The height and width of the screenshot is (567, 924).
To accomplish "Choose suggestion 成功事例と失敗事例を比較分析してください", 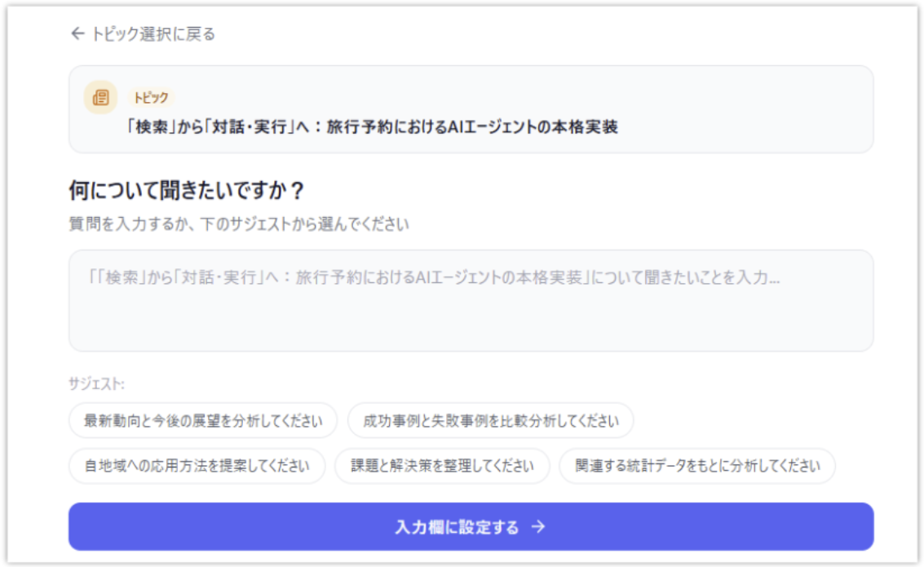I will 490,421.
